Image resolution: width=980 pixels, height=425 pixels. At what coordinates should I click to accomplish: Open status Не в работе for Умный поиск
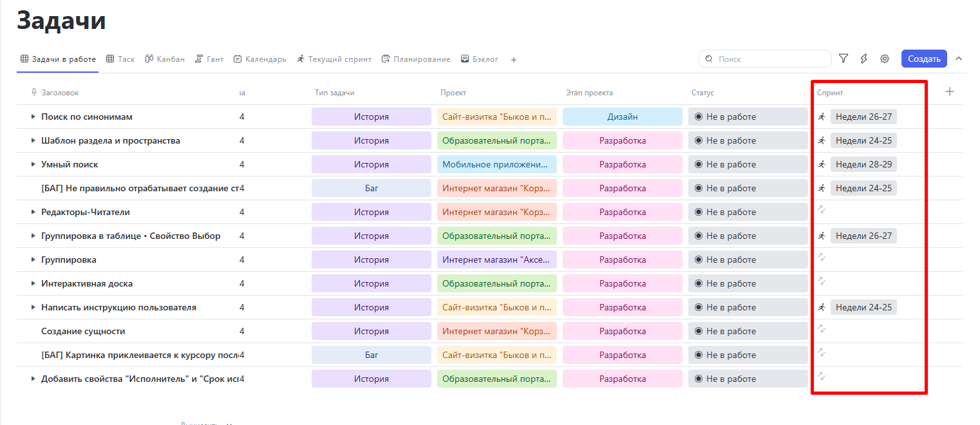(748, 164)
